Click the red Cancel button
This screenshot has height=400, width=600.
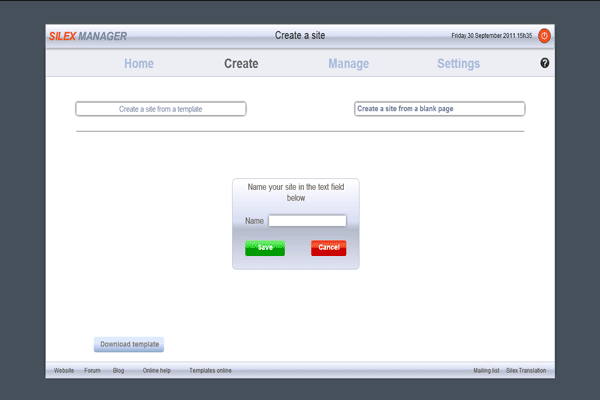(329, 248)
